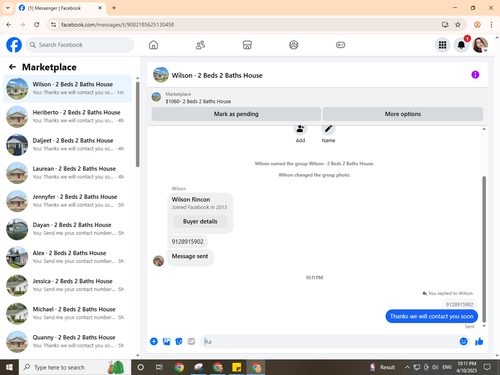
Task: Click the Search Facebook field
Action: click(x=80, y=45)
